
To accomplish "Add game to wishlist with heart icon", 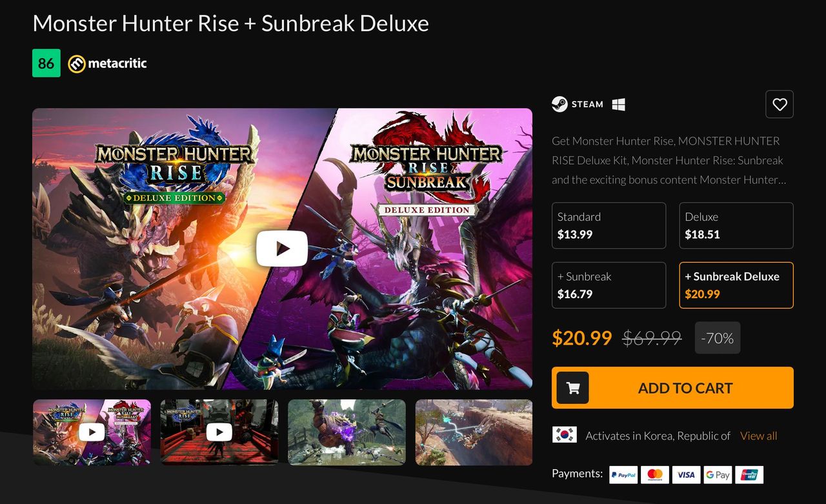I will 780,105.
